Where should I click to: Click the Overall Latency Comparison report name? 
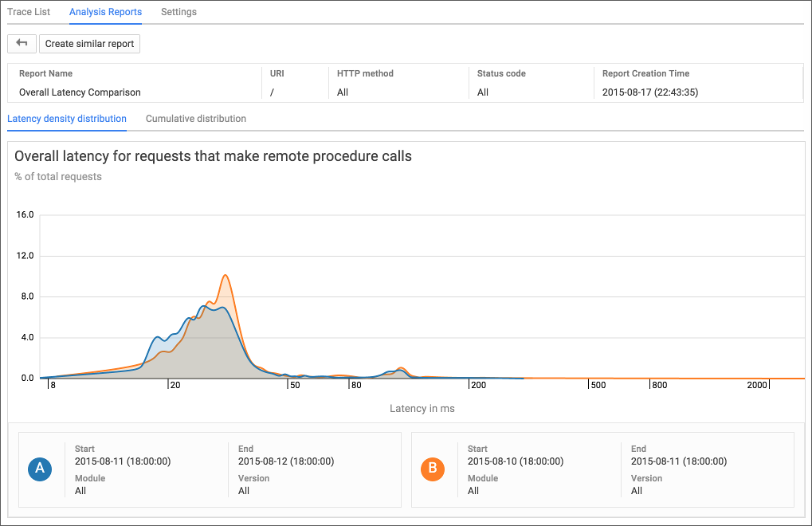(80, 92)
